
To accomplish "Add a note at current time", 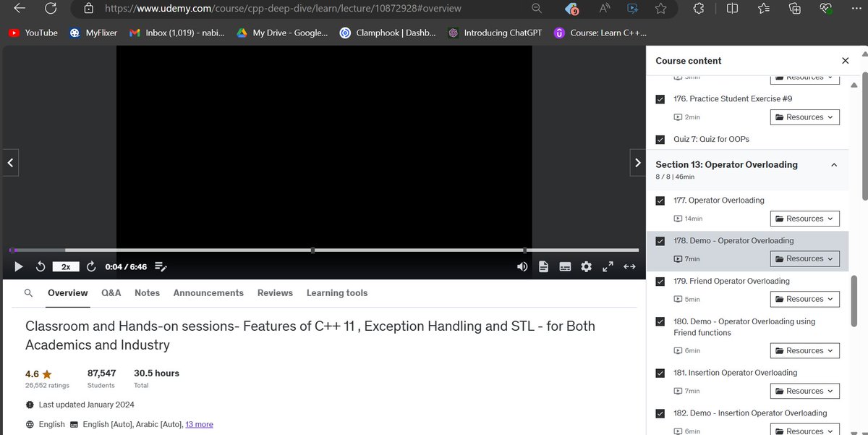I will click(x=161, y=266).
